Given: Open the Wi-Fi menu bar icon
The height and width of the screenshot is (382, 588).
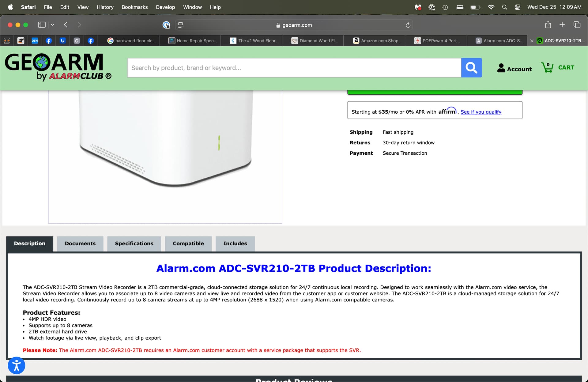Looking at the screenshot, I should coord(491,7).
